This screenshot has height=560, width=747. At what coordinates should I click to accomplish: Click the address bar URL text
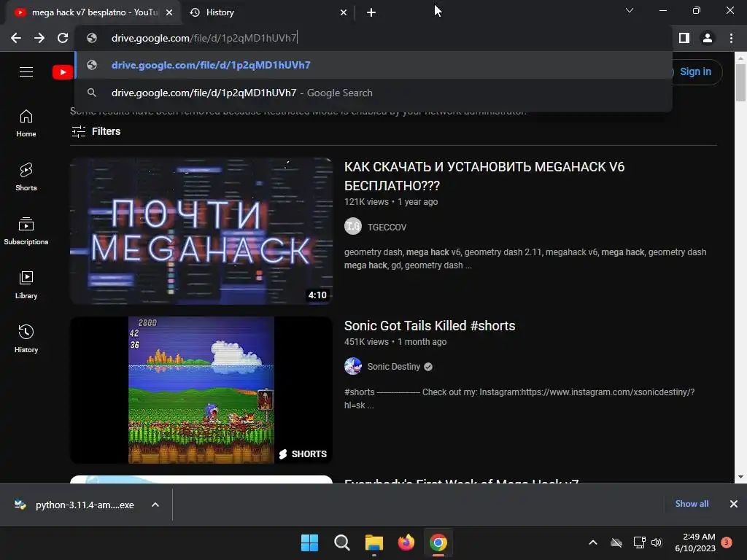[x=204, y=38]
